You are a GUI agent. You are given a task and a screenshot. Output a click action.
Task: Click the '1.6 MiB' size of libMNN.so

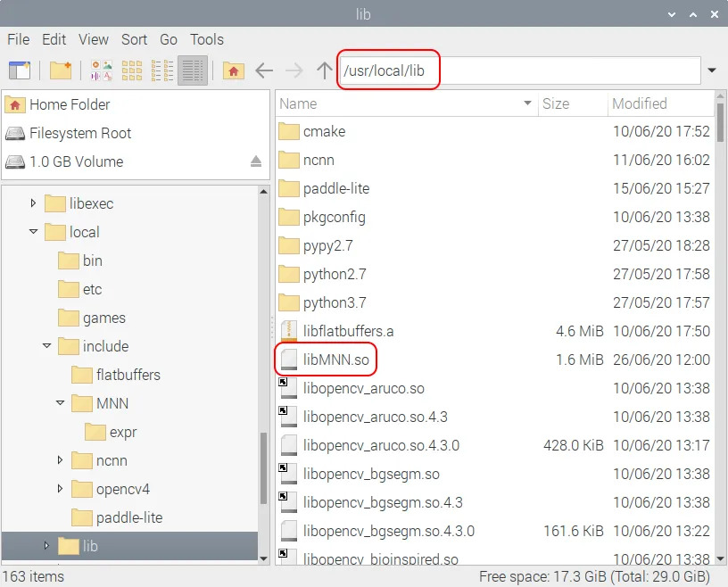tap(580, 360)
